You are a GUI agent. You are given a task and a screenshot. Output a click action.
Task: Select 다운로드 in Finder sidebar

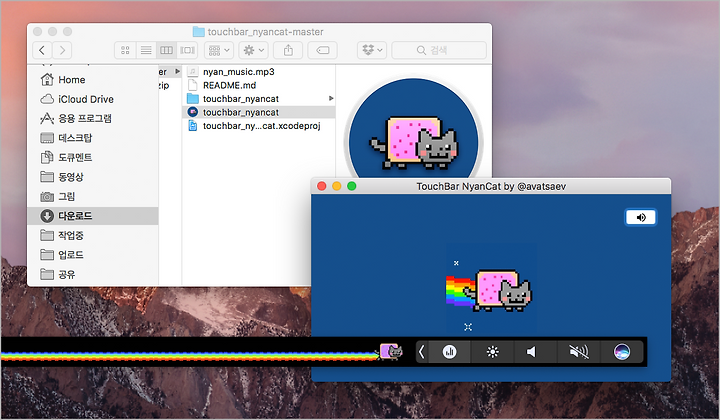pyautogui.click(x=93, y=216)
